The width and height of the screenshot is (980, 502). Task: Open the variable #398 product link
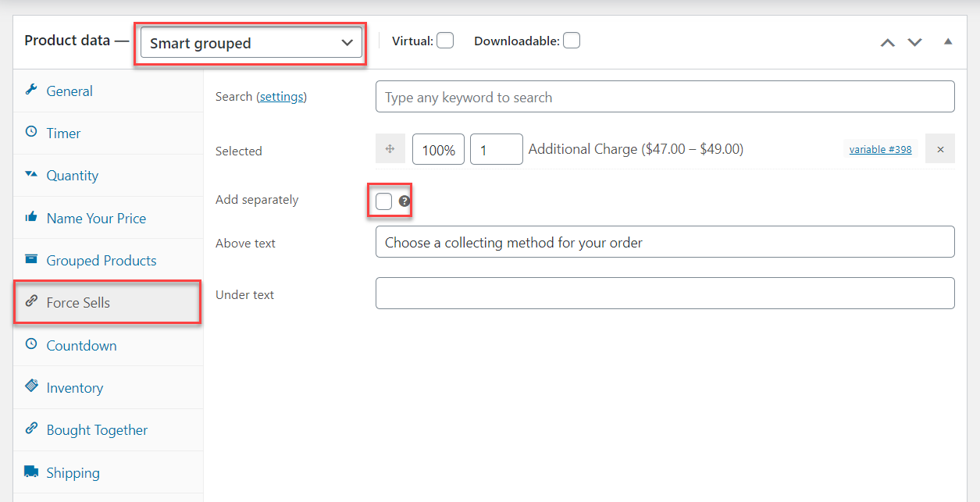pos(880,148)
